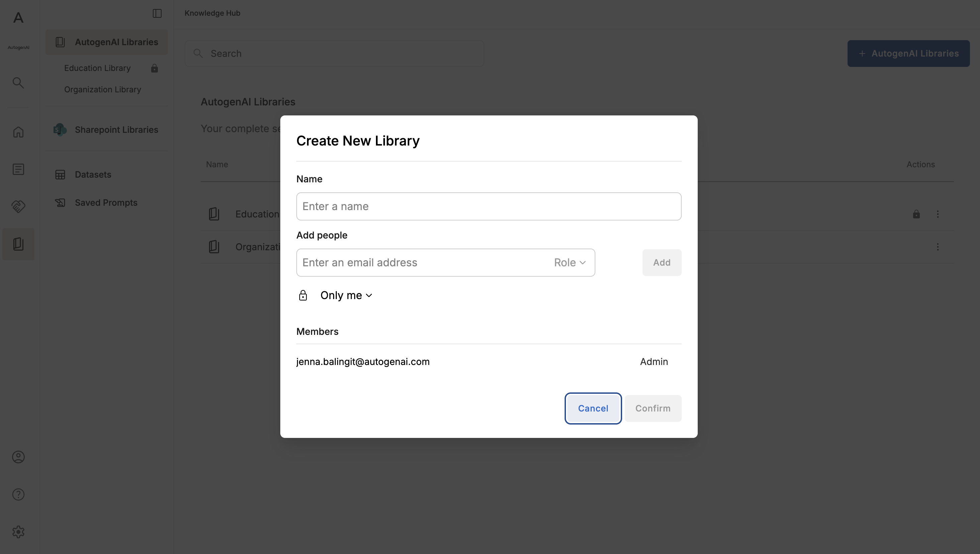Click the Add button
The width and height of the screenshot is (980, 554).
pyautogui.click(x=662, y=263)
